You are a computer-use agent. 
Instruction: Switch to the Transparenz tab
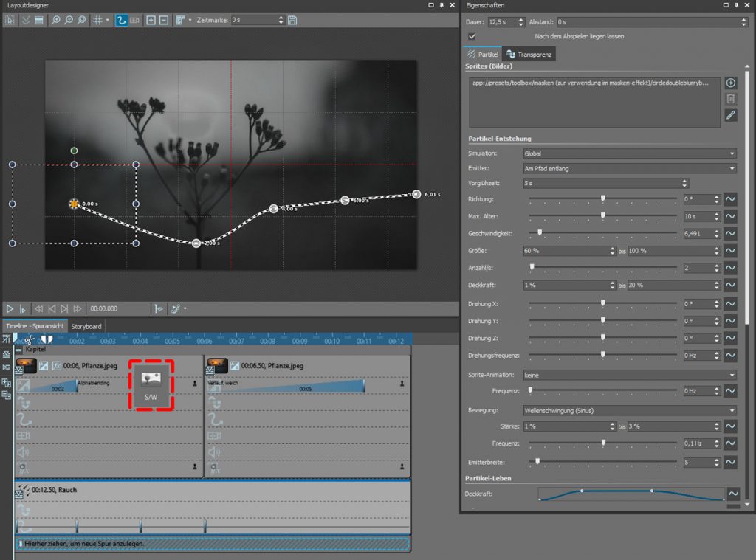(x=529, y=55)
